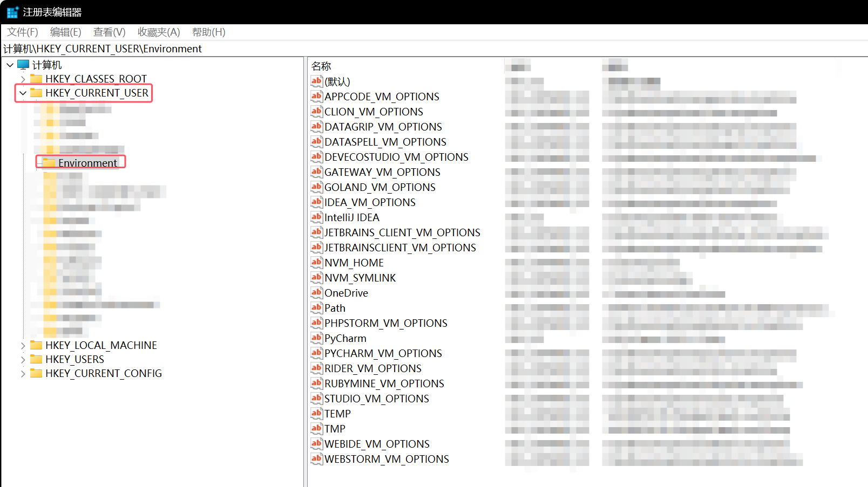Click the string icon beside GOLAND_VM_OPTIONS

[x=317, y=187]
